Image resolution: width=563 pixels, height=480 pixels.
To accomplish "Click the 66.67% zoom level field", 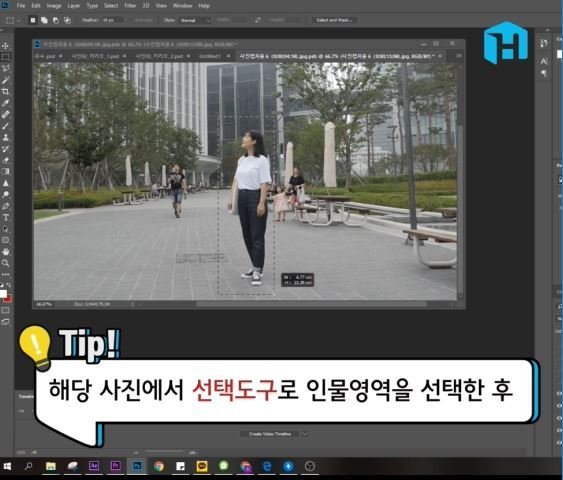I will (44, 304).
